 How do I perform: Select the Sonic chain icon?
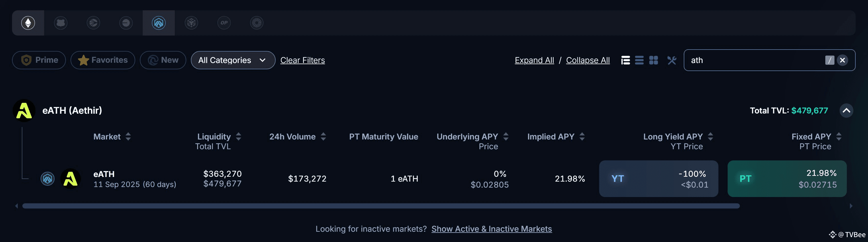(93, 23)
